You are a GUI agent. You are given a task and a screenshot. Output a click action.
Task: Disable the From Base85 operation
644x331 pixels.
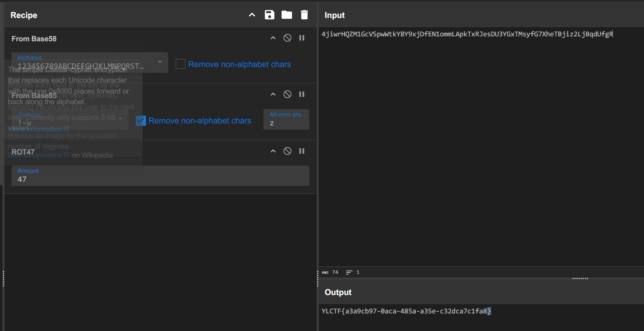click(x=288, y=94)
